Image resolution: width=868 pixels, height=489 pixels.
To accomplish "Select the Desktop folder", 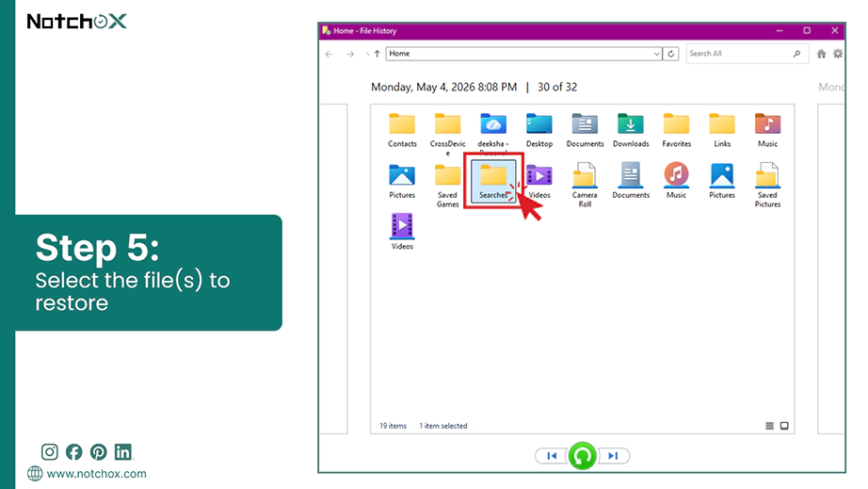I will click(539, 130).
